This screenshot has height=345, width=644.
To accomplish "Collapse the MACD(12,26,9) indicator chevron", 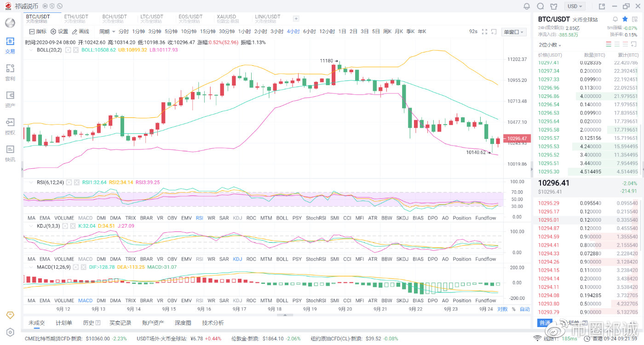I will point(32,267).
